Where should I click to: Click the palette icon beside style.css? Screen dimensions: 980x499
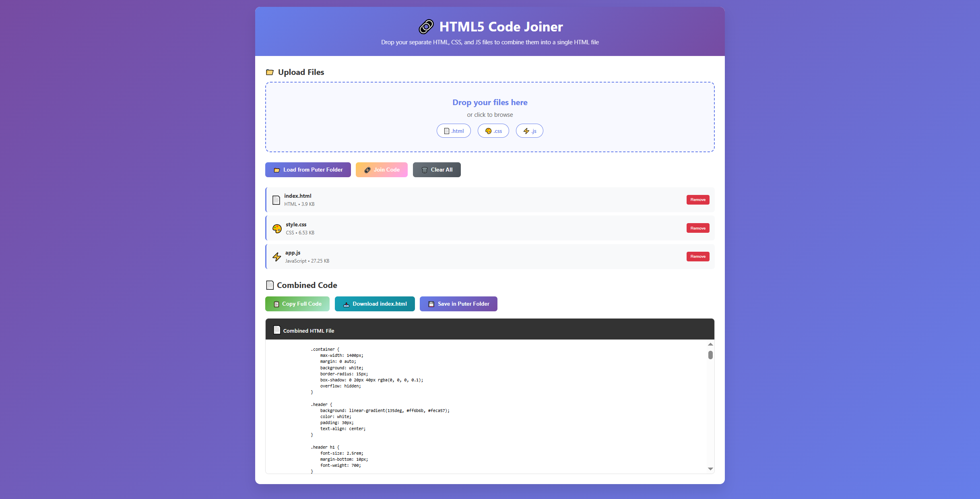(276, 228)
